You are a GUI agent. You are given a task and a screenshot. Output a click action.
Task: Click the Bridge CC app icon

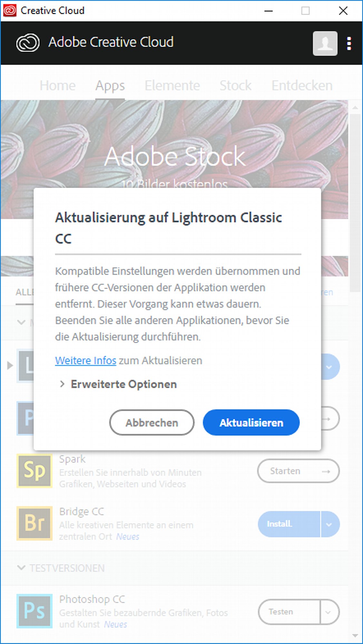[x=34, y=523]
